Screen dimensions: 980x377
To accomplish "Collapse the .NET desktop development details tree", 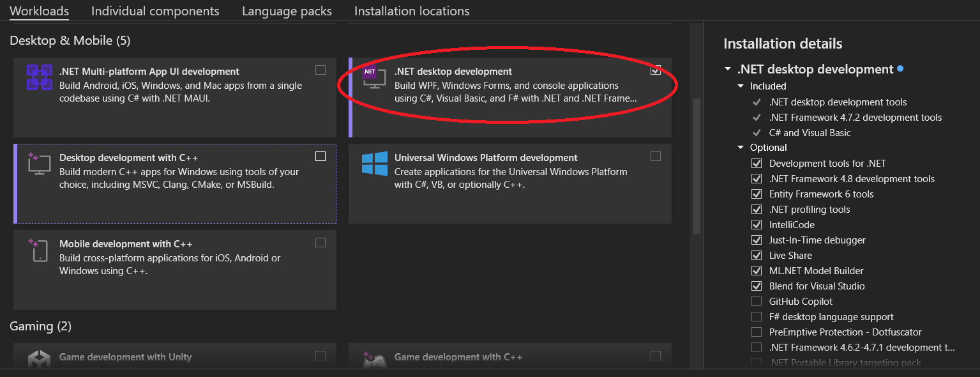I will point(728,69).
